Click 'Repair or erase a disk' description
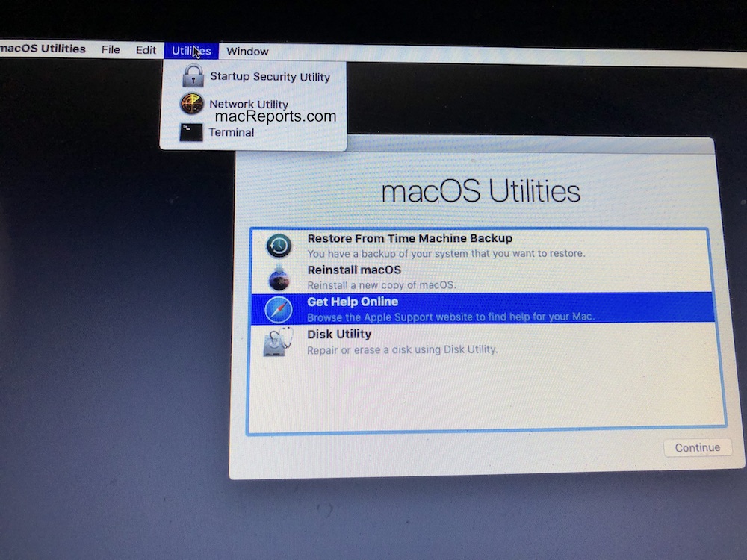747x560 pixels. tap(402, 350)
